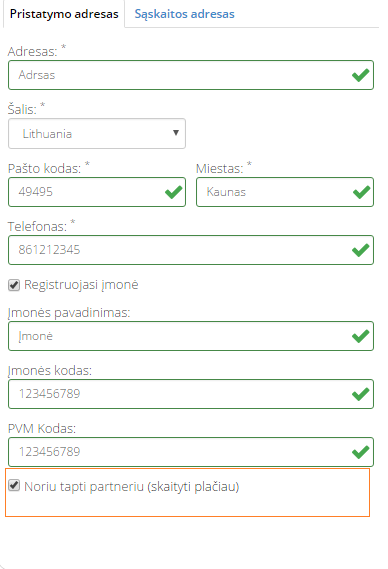The width and height of the screenshot is (388, 569).
Task: Click the arrow on Lithuania dropdown
Action: point(176,133)
